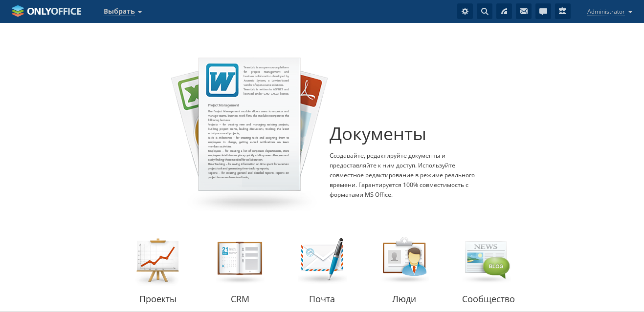Select the Сообщество label
This screenshot has width=644, height=312.
[488, 299]
